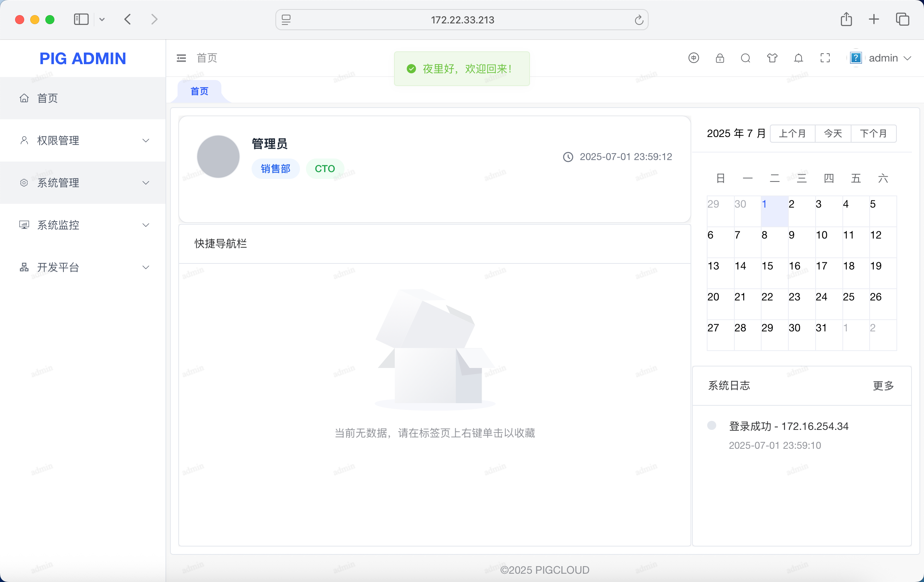Select 首页 in the left sidebar
The height and width of the screenshot is (582, 924).
[47, 98]
